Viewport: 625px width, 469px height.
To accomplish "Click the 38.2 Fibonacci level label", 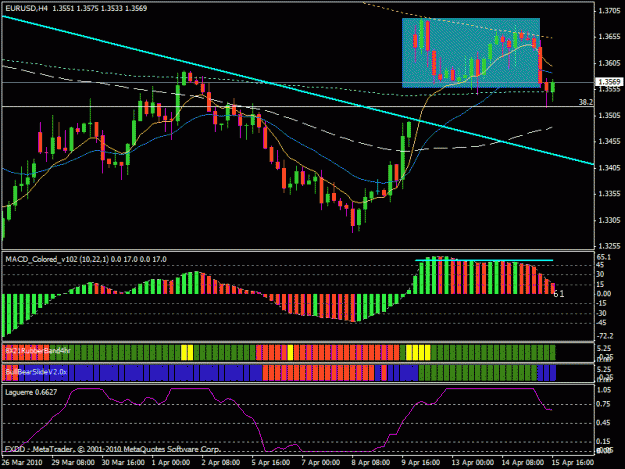I will (586, 102).
